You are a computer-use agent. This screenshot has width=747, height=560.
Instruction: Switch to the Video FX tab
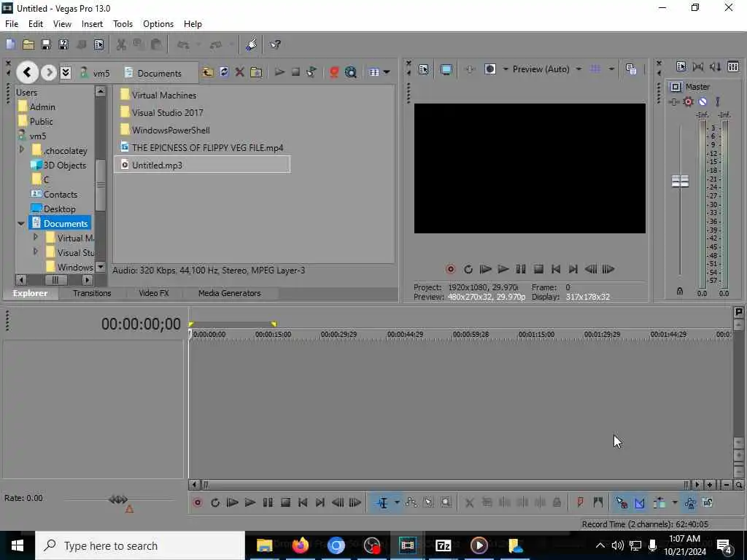point(153,293)
